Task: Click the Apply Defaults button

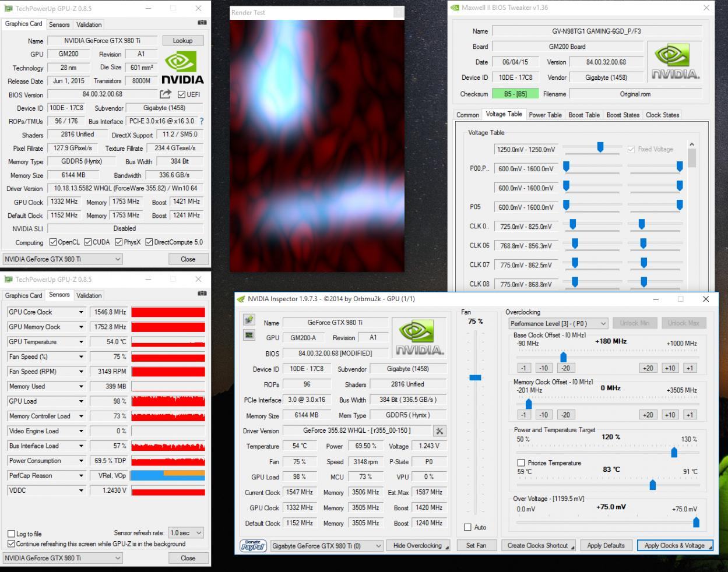Action: [x=606, y=546]
